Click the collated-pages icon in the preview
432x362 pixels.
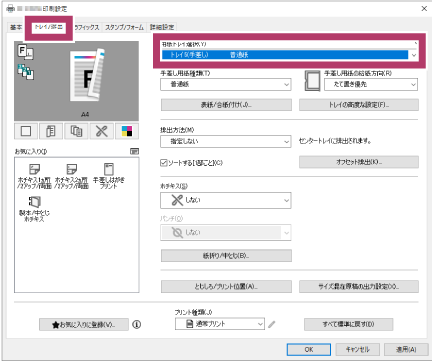[25, 72]
